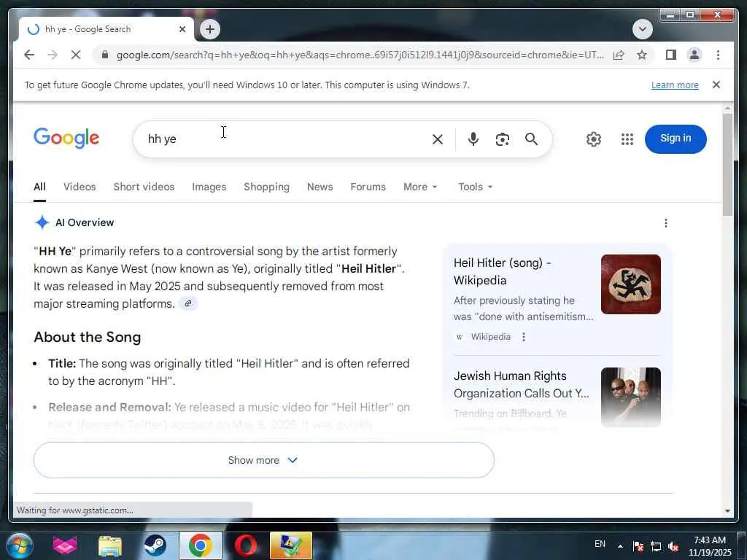
Task: Open the pink cat app on taskbar
Action: pyautogui.click(x=65, y=545)
